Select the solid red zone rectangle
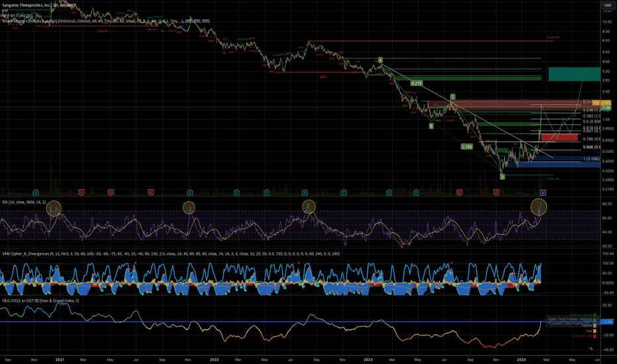Screen dimensions: 617x364 click(559, 138)
